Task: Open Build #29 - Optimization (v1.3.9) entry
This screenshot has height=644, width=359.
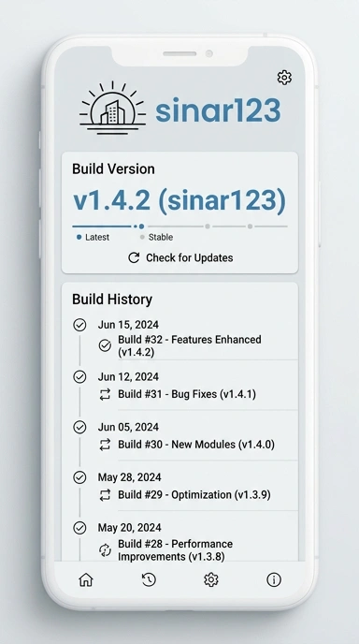Action: click(x=194, y=494)
